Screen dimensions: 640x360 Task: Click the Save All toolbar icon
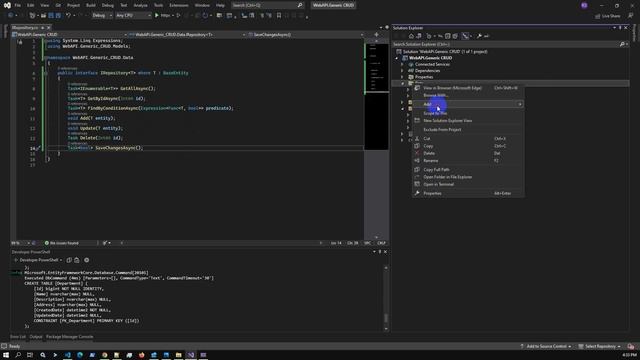tap(58, 16)
